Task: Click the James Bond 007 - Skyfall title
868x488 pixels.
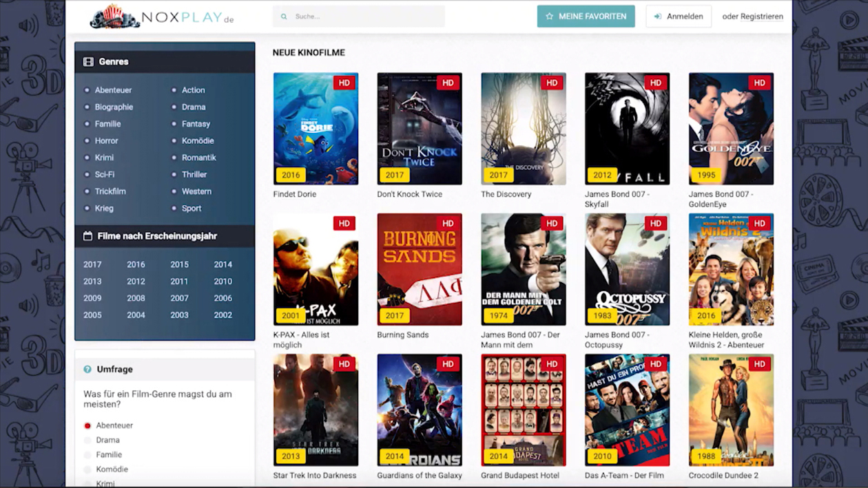Action: (x=618, y=200)
